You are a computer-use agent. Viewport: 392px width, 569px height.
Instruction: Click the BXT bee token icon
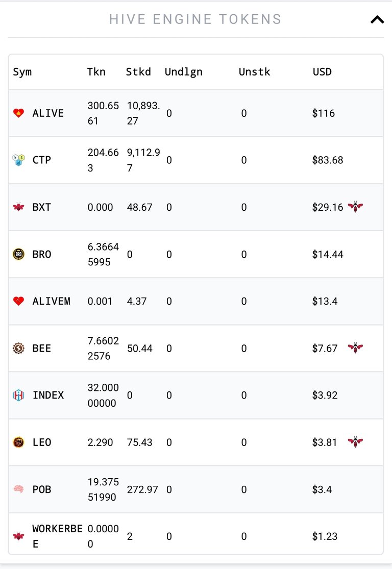tap(18, 207)
